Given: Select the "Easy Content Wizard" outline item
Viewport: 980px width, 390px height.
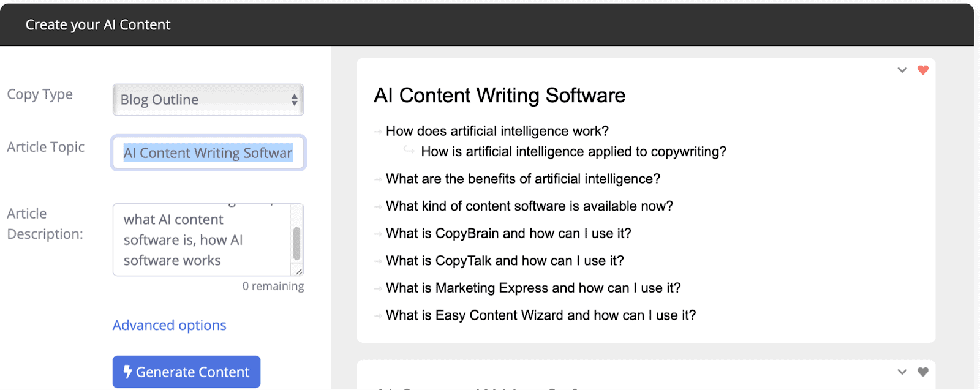Looking at the screenshot, I should click(540, 315).
